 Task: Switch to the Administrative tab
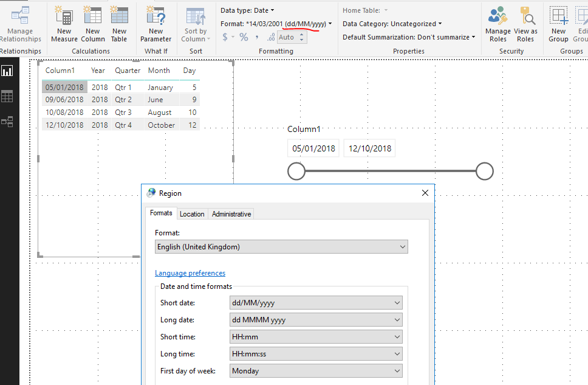pos(231,214)
